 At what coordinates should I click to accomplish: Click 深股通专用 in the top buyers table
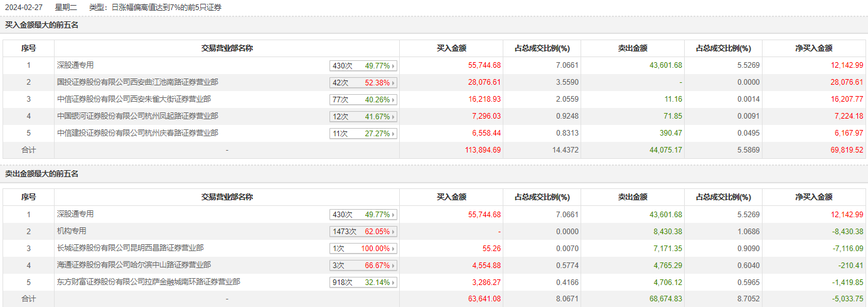tap(75, 65)
